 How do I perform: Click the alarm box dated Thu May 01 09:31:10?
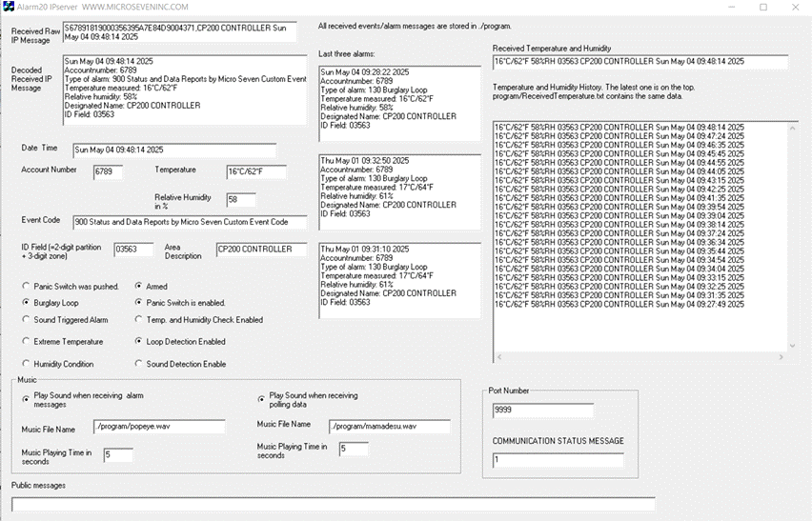point(399,280)
